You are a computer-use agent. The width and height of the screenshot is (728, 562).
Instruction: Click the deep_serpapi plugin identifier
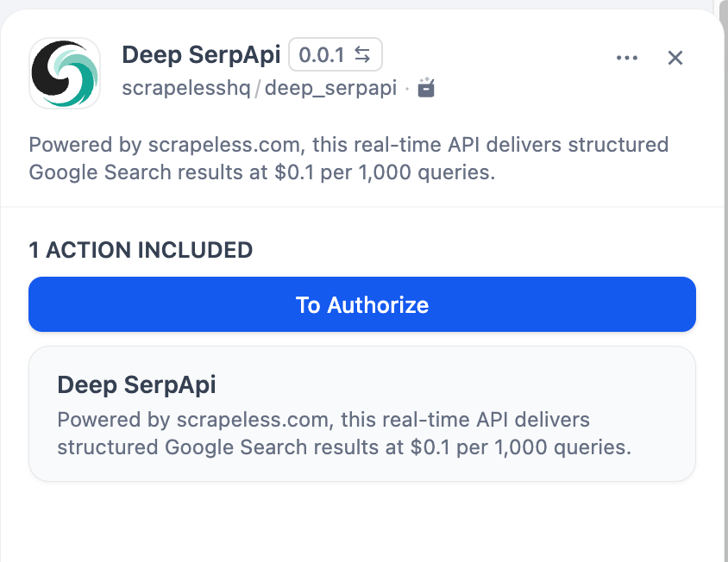330,88
